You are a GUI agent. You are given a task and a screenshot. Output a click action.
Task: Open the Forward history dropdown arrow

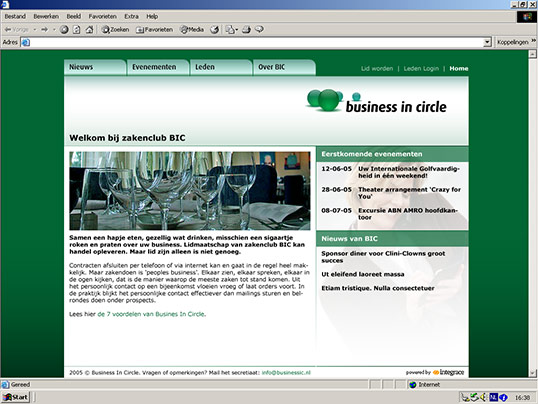(54, 30)
